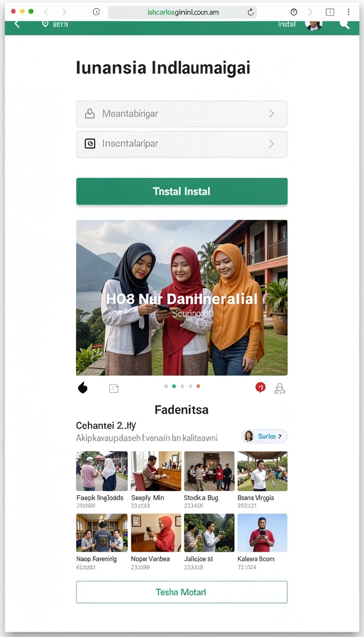Click the square icon in Inscntalaripar field

click(90, 144)
